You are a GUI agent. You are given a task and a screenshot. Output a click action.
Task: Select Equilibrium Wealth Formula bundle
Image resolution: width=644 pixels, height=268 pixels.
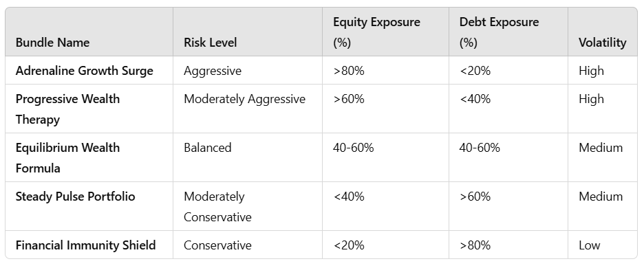67,158
